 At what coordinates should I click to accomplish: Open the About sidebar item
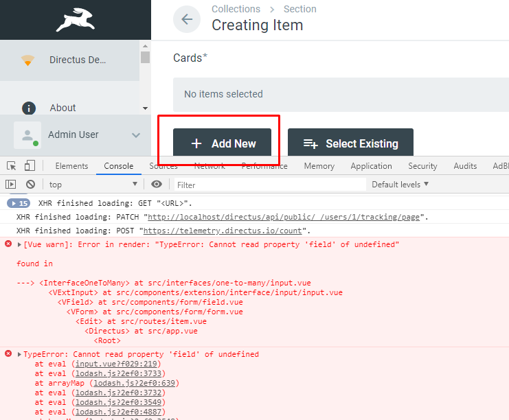63,108
